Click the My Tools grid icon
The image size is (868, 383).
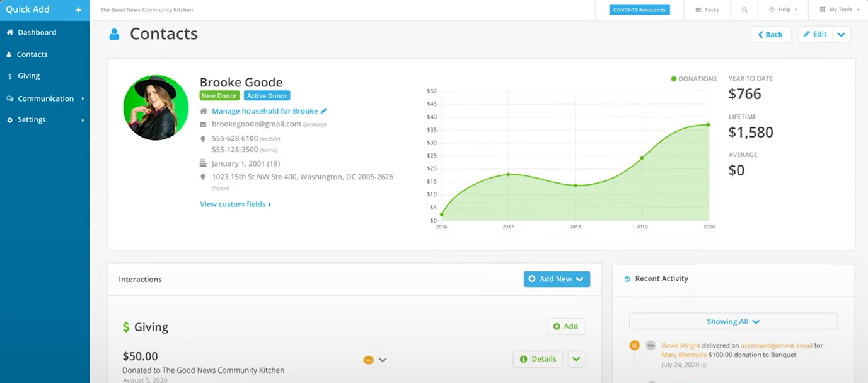click(822, 10)
